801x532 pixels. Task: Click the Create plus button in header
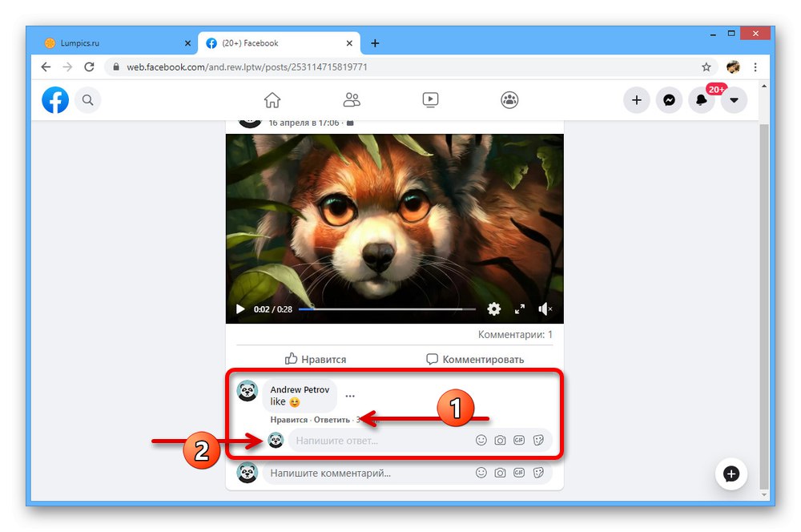click(x=637, y=99)
